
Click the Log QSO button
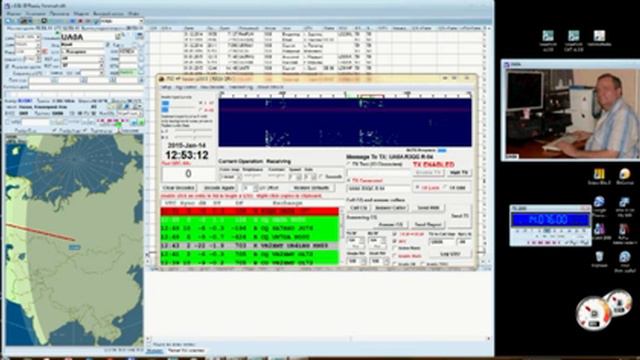point(450,254)
